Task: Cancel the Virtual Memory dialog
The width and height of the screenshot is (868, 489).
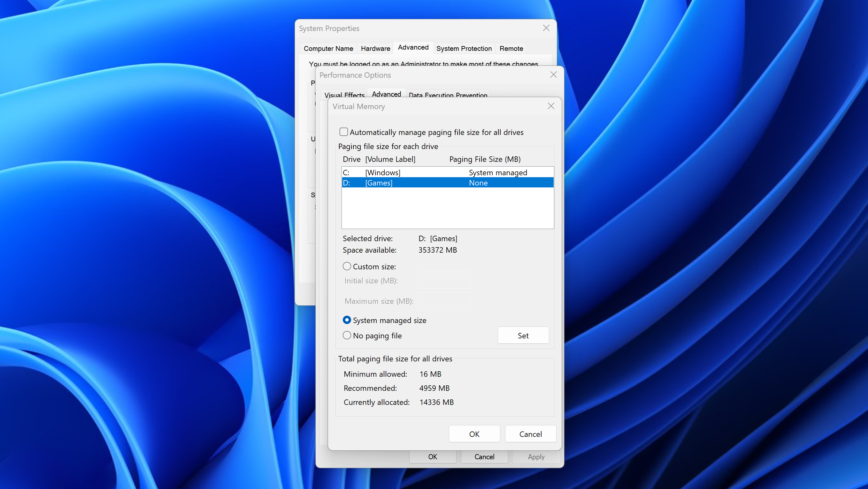Action: click(530, 434)
